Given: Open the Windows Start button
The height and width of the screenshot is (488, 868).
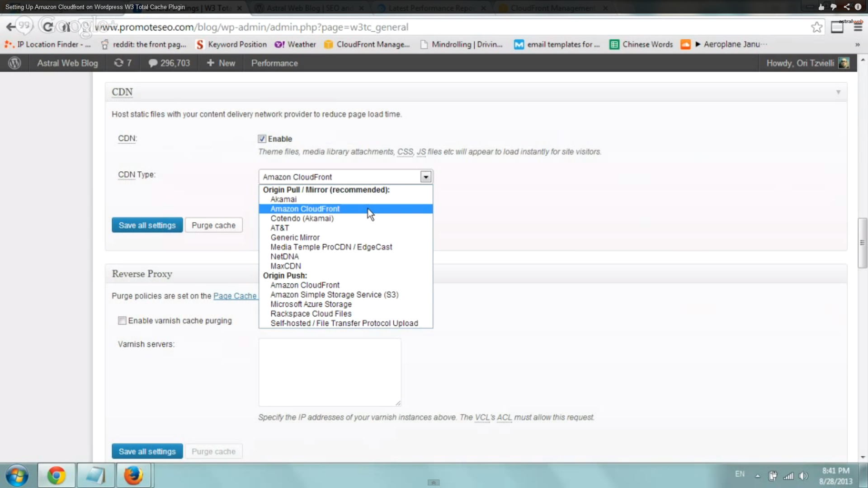Looking at the screenshot, I should point(17,476).
